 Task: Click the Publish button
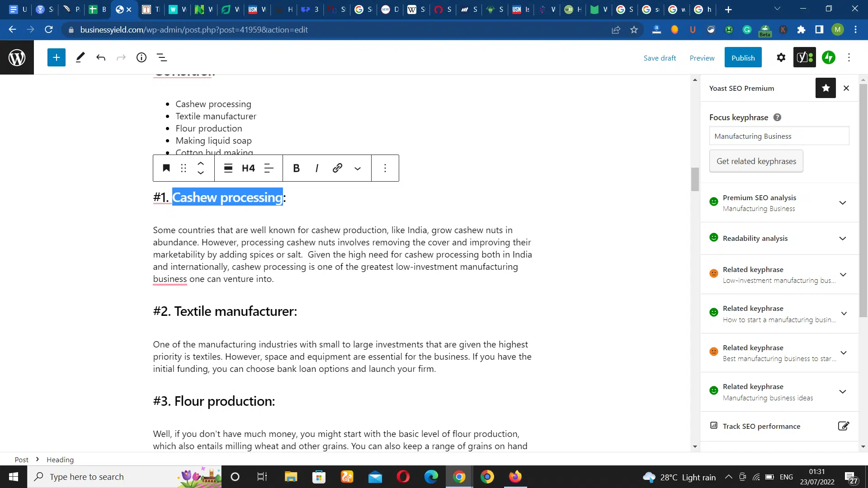[x=743, y=58]
